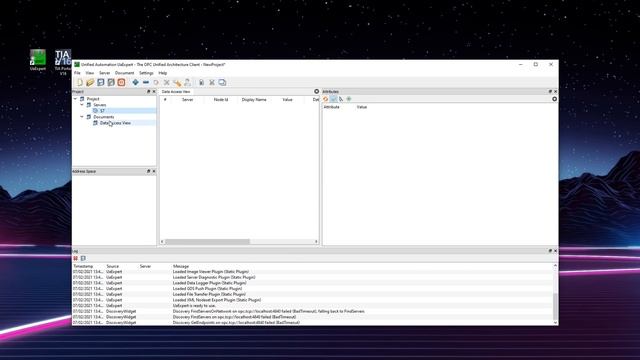Open the TIA Portal desktop shortcut

pos(63,62)
